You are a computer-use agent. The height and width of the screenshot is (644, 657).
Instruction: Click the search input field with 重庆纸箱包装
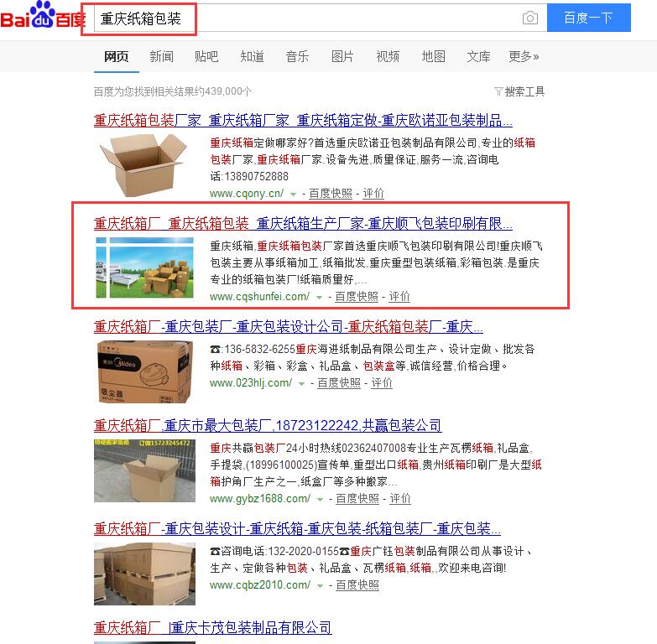[321, 18]
